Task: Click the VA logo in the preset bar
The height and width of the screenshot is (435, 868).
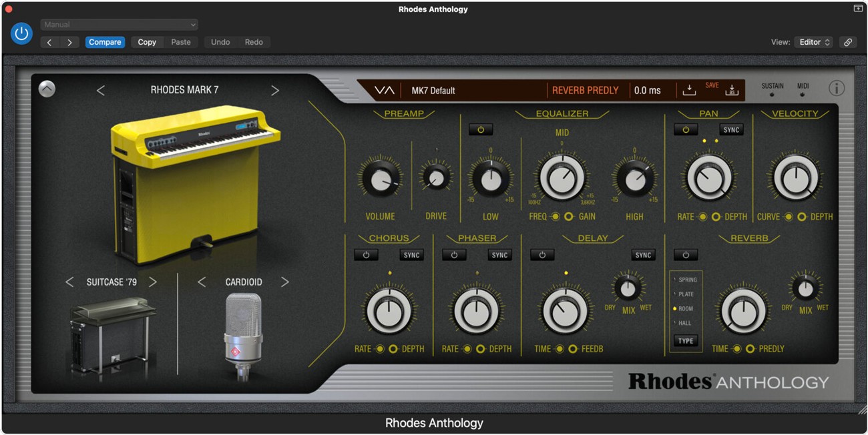Action: pos(385,89)
